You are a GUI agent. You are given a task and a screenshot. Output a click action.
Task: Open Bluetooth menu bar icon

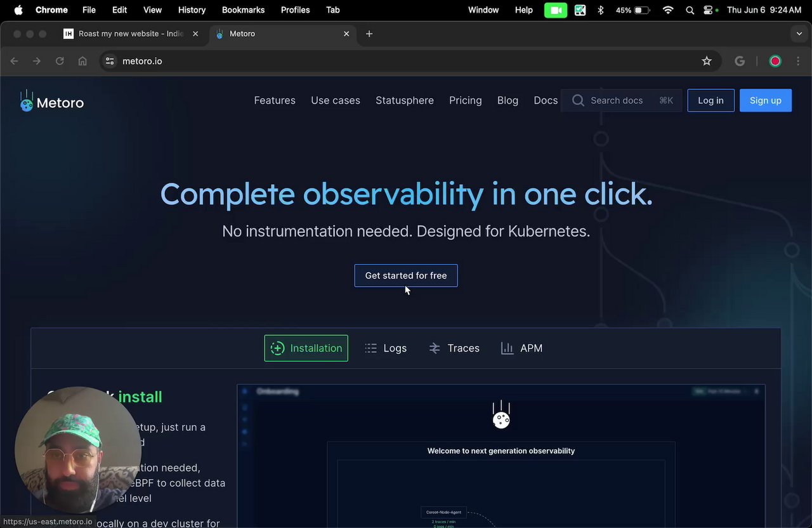click(x=601, y=10)
